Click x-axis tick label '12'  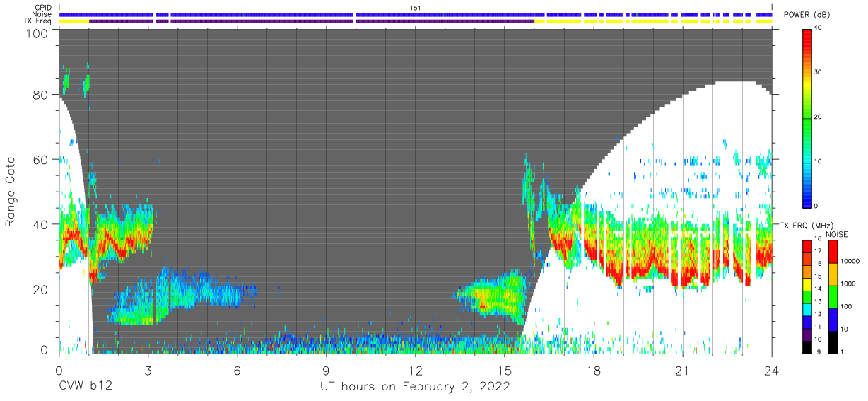pos(416,369)
